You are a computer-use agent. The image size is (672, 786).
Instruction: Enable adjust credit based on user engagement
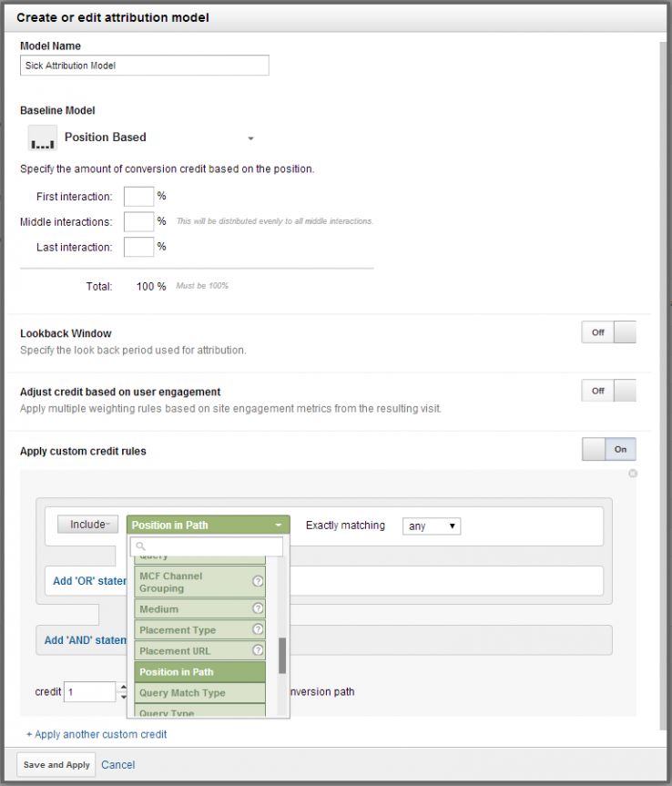pos(608,391)
